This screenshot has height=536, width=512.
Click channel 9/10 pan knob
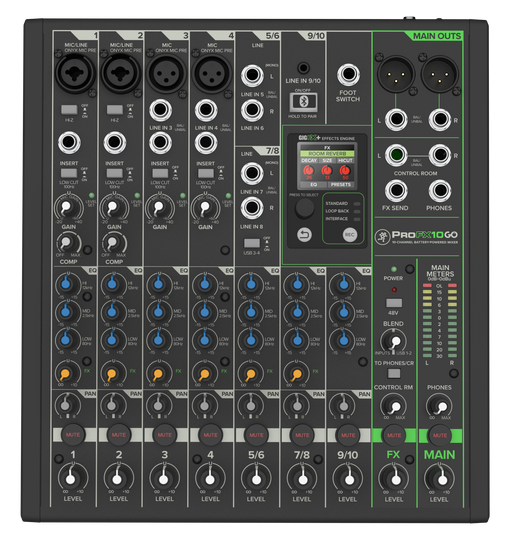pos(343,405)
